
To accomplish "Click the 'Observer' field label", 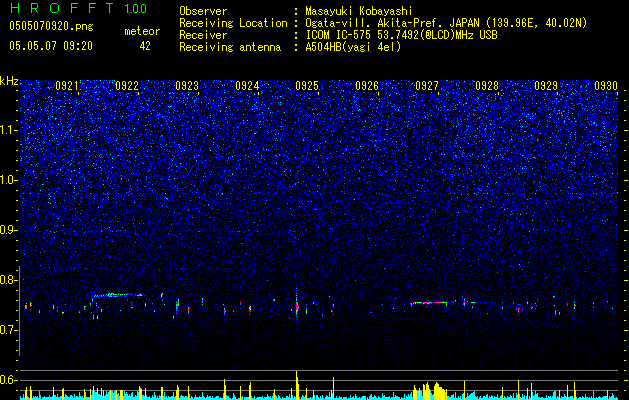I will pyautogui.click(x=203, y=11).
